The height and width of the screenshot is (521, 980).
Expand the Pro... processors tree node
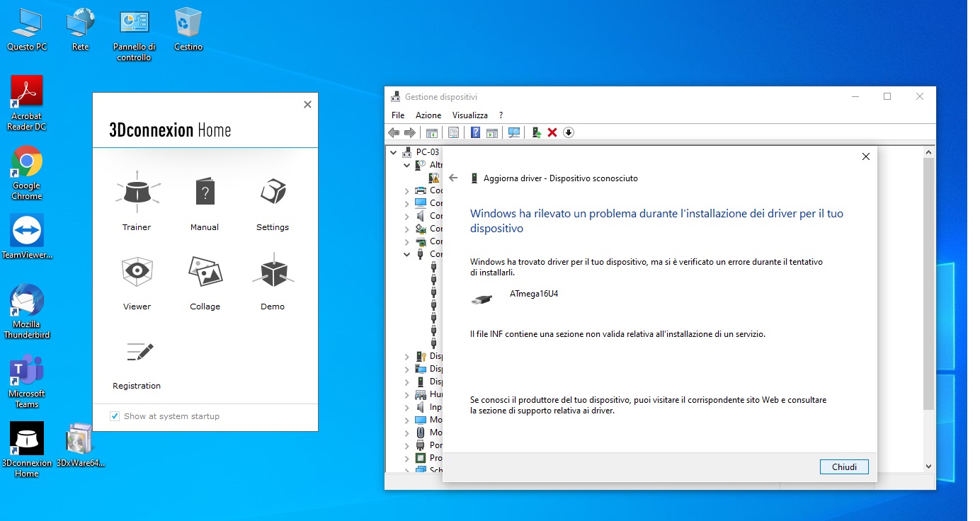point(406,458)
